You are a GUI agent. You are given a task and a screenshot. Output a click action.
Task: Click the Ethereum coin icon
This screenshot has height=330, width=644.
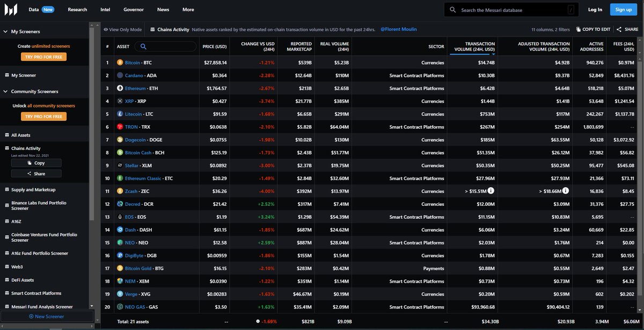(120, 89)
